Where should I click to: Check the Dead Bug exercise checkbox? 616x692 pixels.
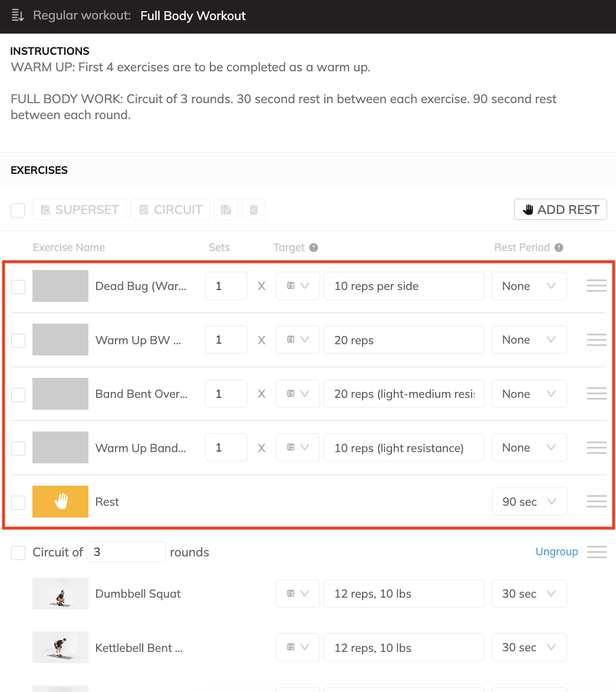click(18, 287)
